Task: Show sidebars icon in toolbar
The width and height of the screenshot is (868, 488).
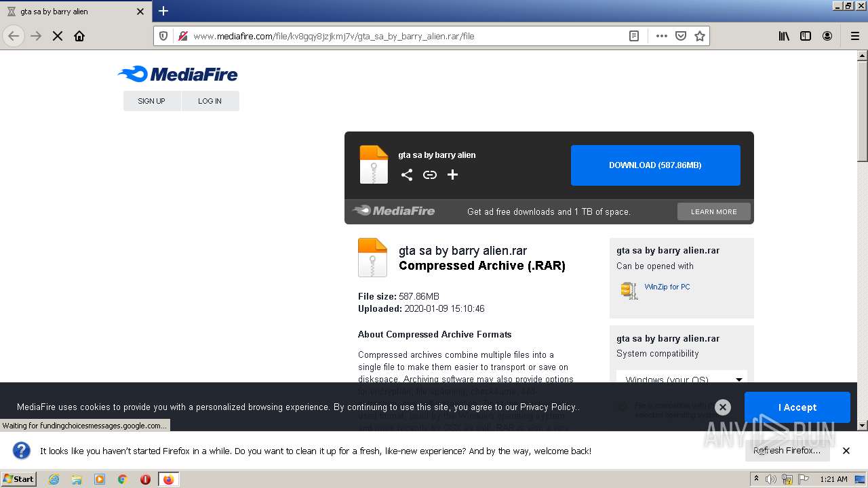Action: 806,36
